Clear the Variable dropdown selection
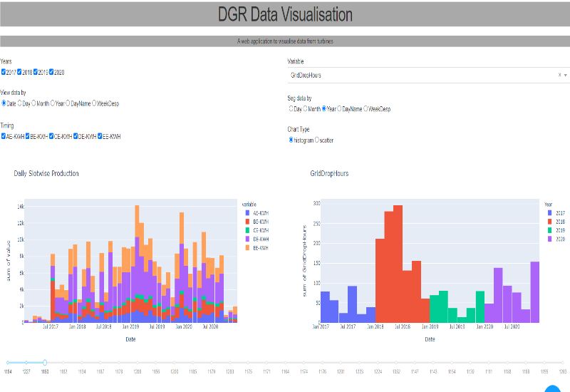Image resolution: width=570 pixels, height=392 pixels. point(559,74)
